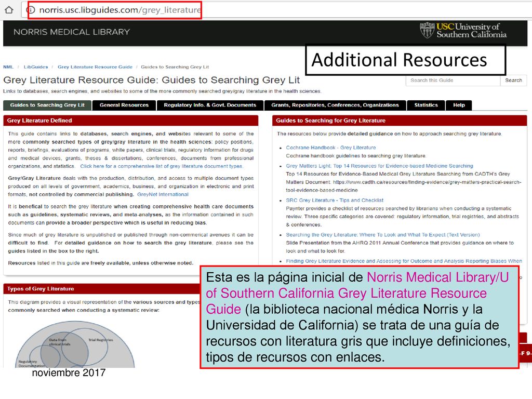Click the Grey Literature Defined box header
The width and height of the screenshot is (532, 399).
click(130, 121)
